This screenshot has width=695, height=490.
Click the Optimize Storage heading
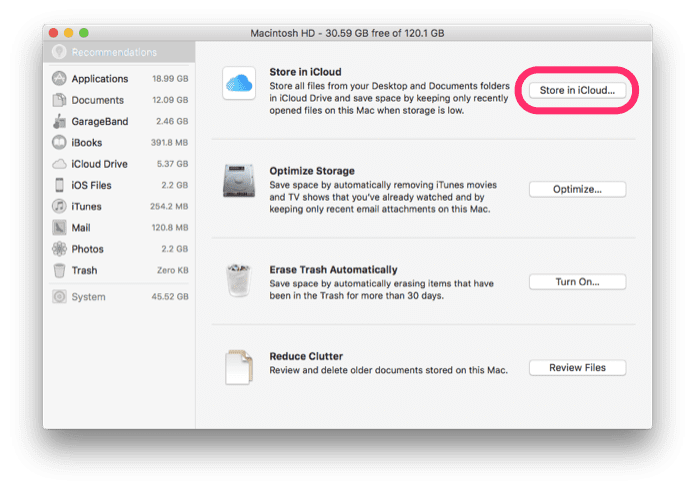pyautogui.click(x=312, y=171)
